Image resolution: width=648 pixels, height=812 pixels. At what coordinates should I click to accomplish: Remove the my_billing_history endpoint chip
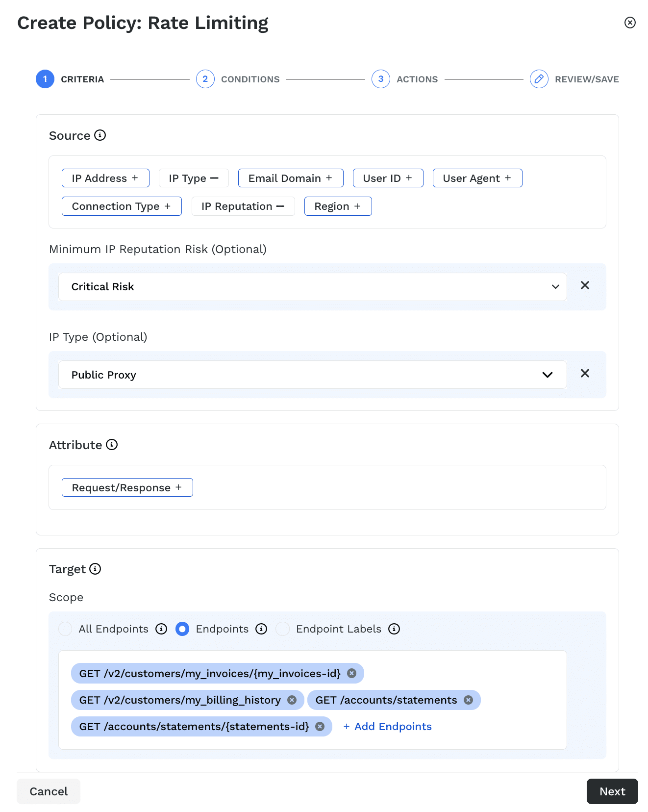[292, 700]
